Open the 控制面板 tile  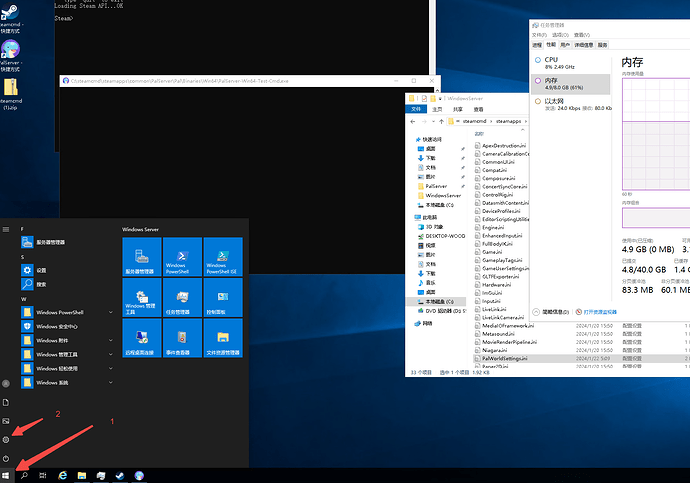tap(223, 297)
